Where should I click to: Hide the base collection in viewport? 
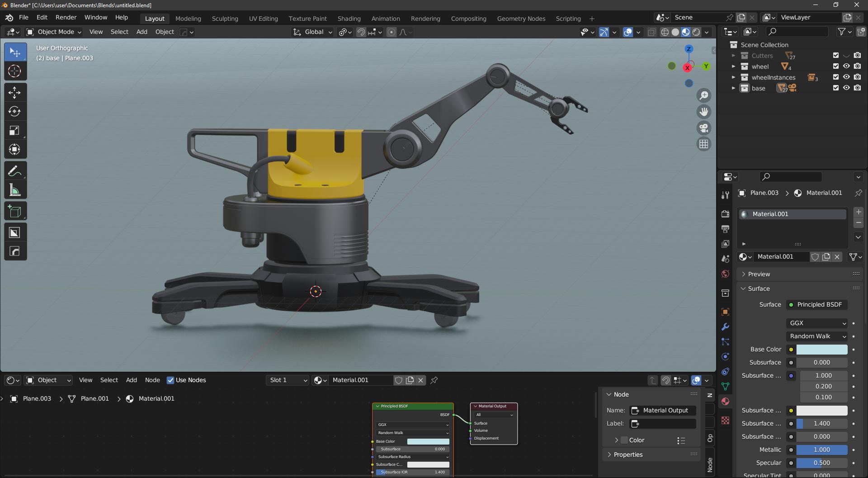click(846, 88)
